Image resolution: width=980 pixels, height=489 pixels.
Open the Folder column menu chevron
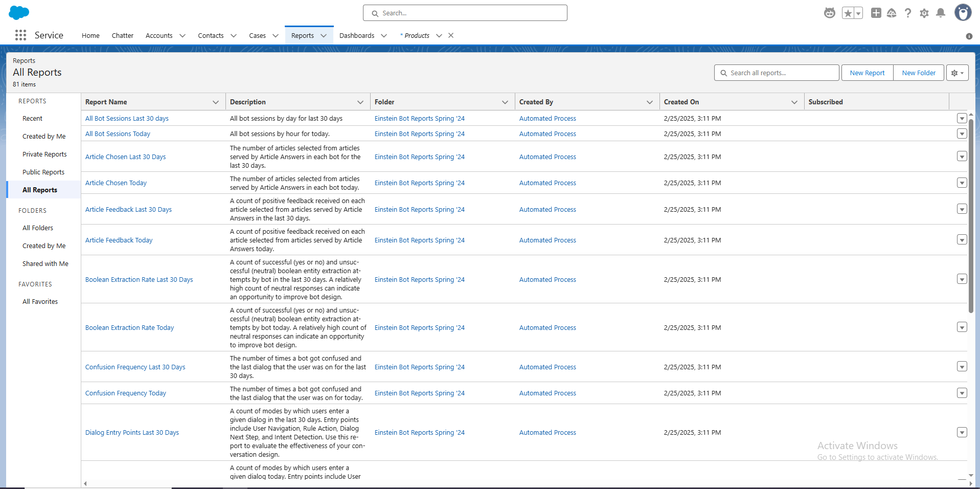coord(505,102)
